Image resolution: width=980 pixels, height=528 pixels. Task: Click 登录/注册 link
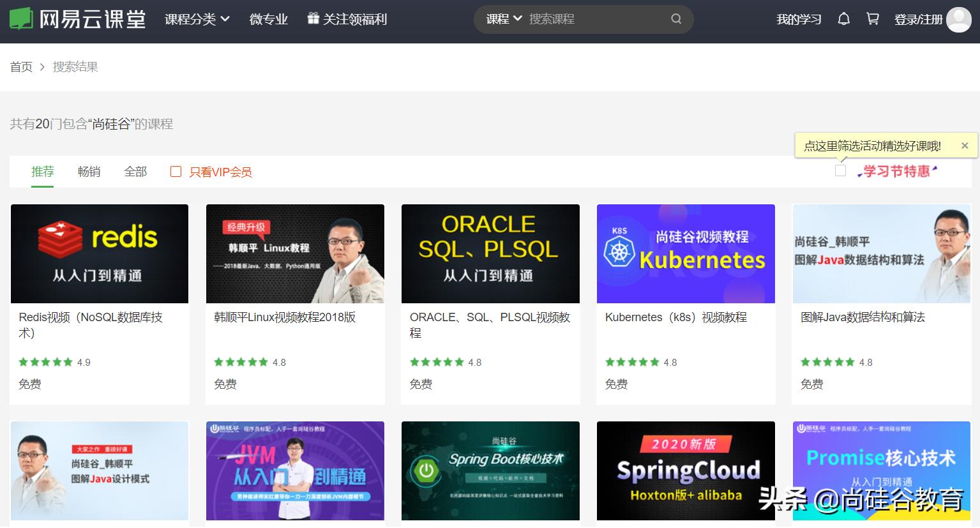pyautogui.click(x=919, y=19)
